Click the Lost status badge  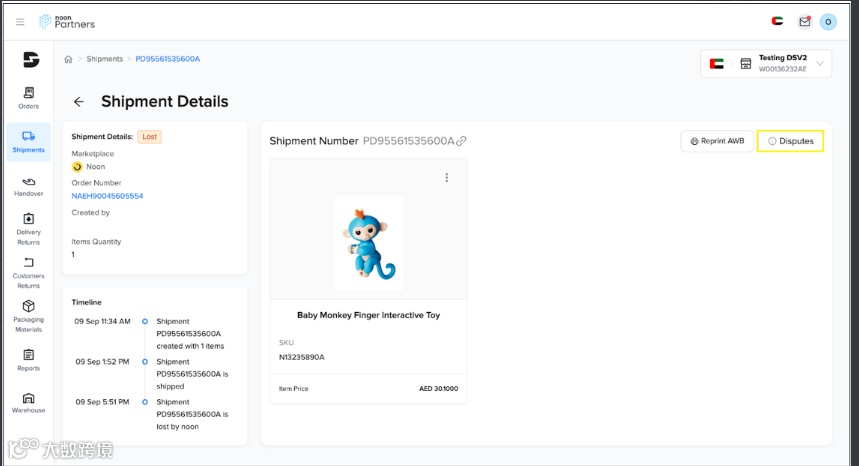[x=150, y=137]
